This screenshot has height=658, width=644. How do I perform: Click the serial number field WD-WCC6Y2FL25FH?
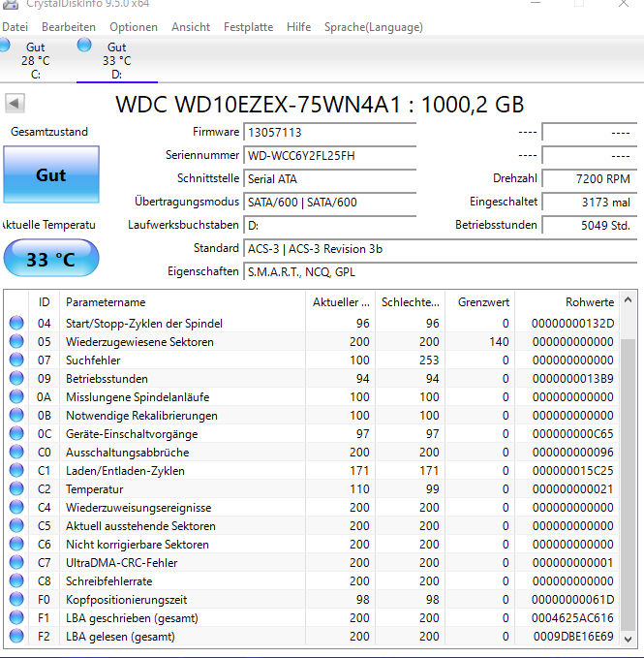(329, 156)
